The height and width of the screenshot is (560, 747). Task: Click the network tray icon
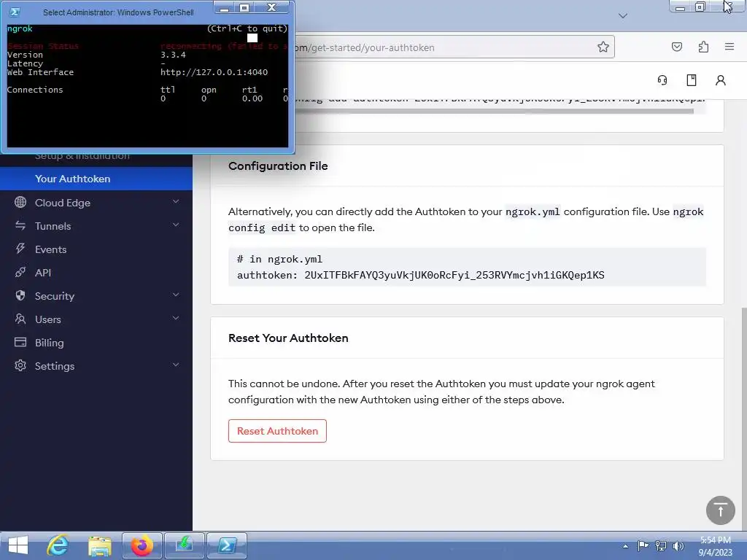pos(661,546)
